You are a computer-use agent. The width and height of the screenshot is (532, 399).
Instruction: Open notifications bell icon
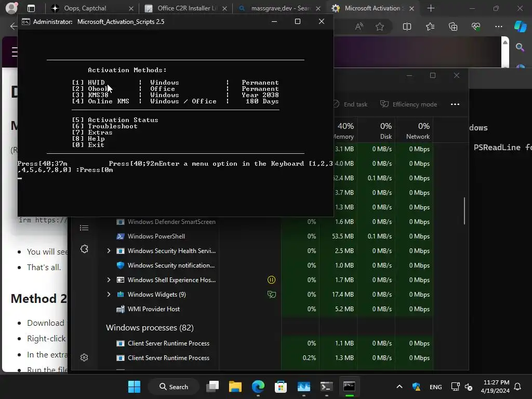pyautogui.click(x=518, y=387)
